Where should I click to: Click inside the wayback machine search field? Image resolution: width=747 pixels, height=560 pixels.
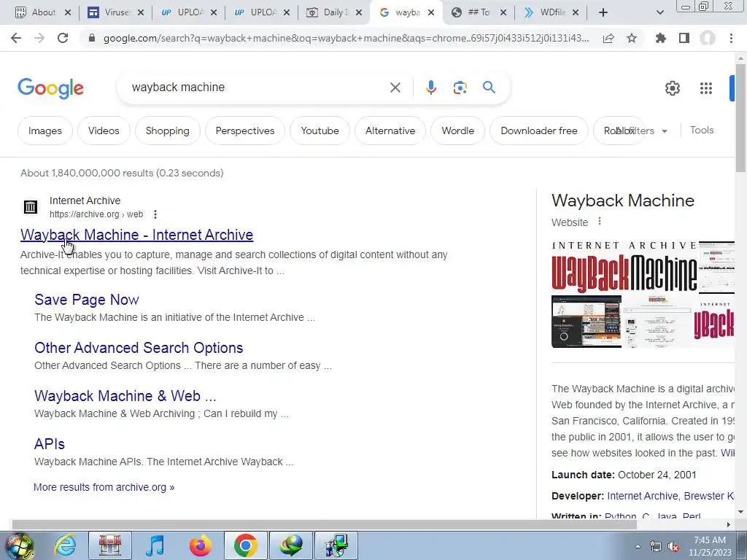(258, 87)
